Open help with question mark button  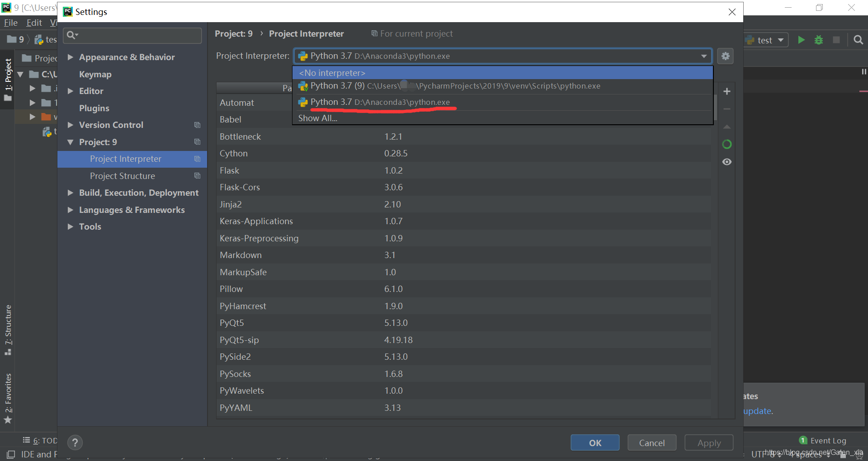tap(75, 442)
